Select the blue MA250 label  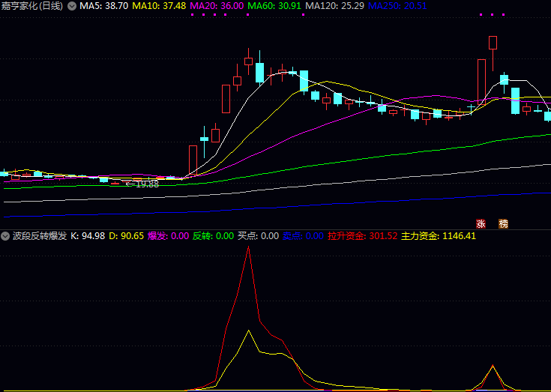pyautogui.click(x=397, y=6)
